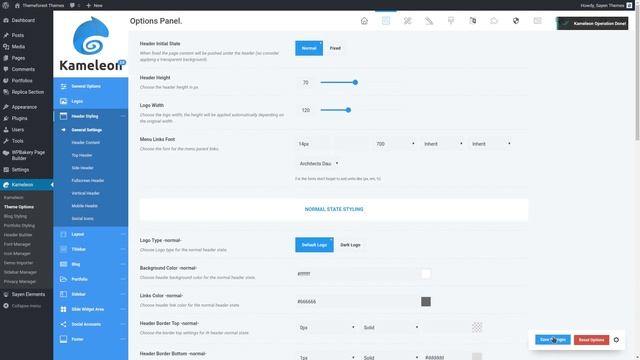
Task: Click New in the admin top bar
Action: (x=94, y=5)
